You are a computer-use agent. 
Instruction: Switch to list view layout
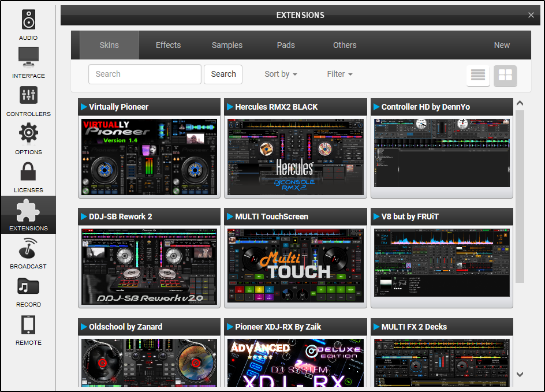pos(478,75)
